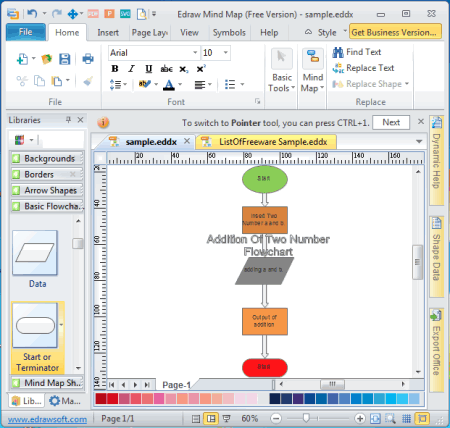Screen dimensions: 450x428
Task: Click zoom in plus button
Action: coord(360,418)
